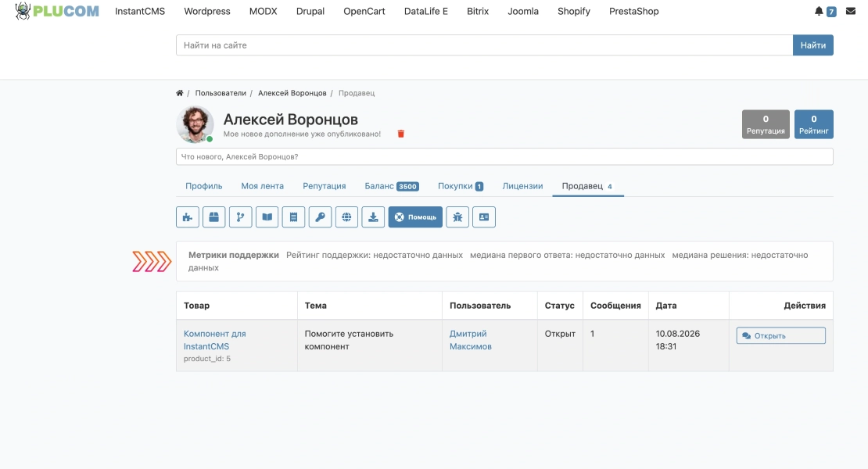Open the ticket with the Открыть button

point(780,335)
